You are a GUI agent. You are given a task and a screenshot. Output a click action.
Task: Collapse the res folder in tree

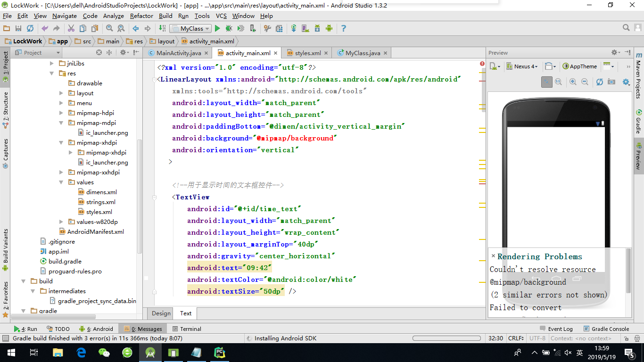[52, 74]
